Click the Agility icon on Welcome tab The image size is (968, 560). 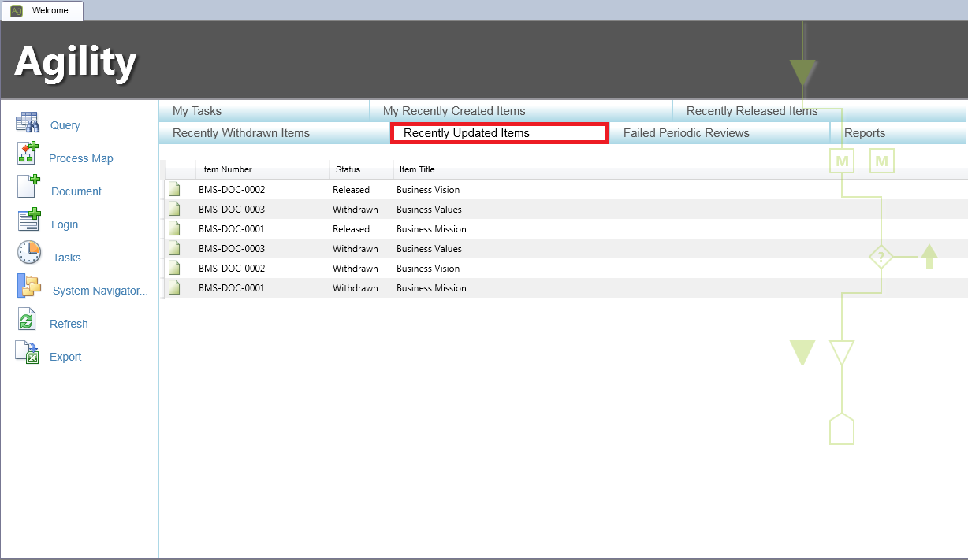(17, 10)
